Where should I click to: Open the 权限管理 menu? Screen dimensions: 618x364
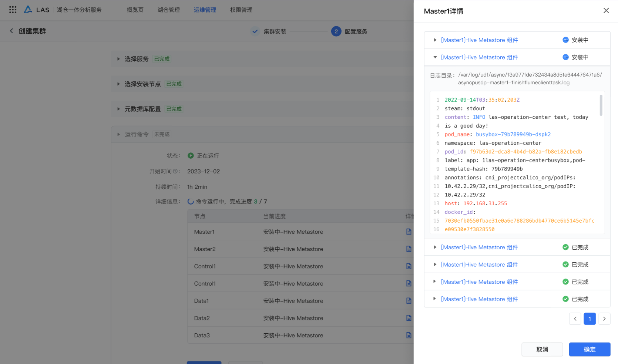pos(241,10)
